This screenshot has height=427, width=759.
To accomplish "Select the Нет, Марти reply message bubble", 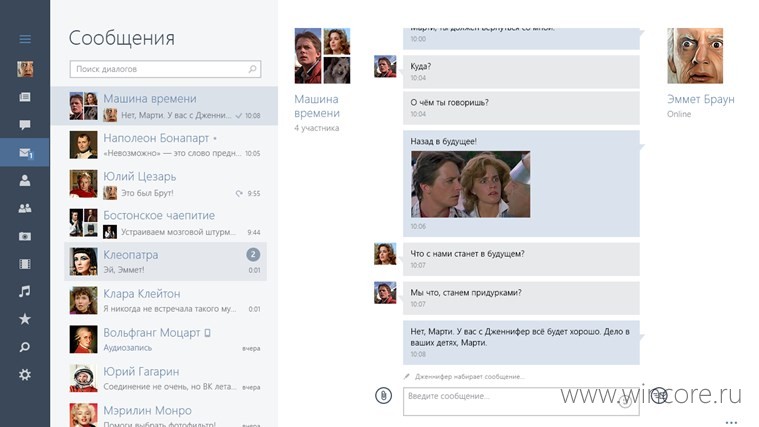I will (x=521, y=342).
